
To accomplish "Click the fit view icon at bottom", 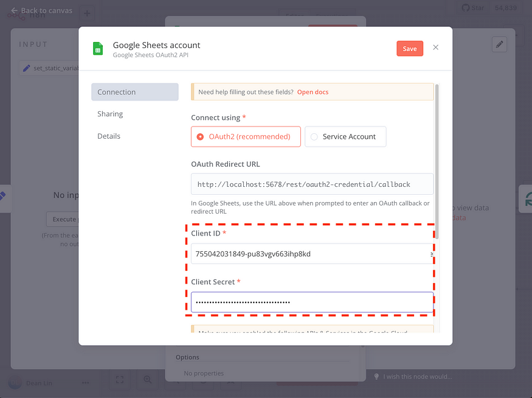I will [x=120, y=379].
